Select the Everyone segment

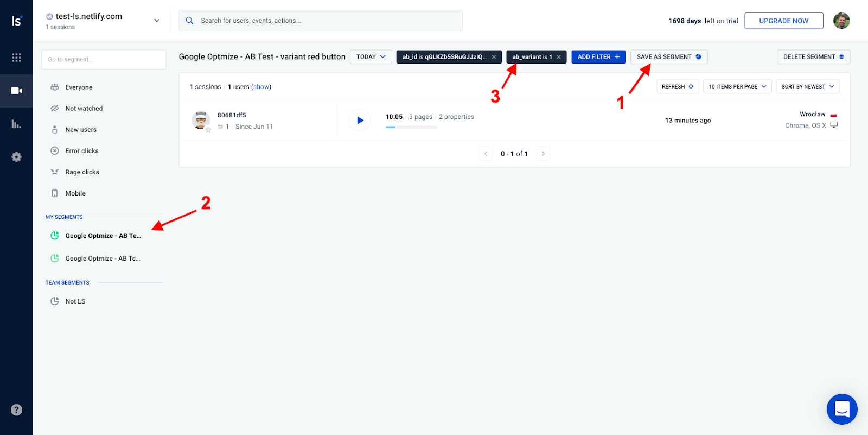(79, 87)
